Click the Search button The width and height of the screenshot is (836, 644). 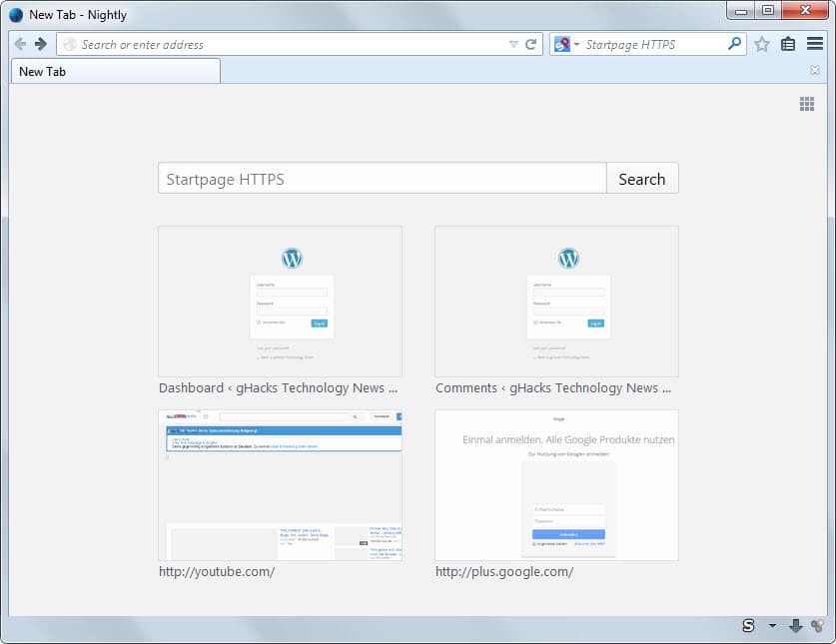(642, 179)
